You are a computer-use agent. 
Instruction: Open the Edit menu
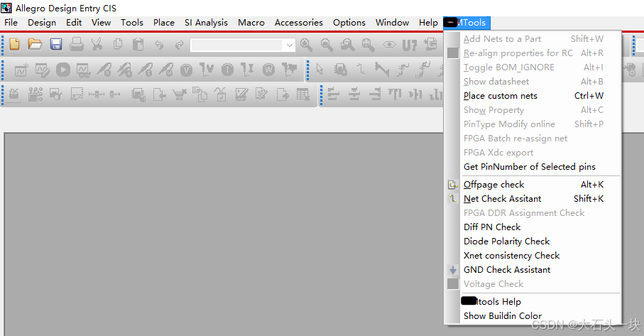(74, 23)
